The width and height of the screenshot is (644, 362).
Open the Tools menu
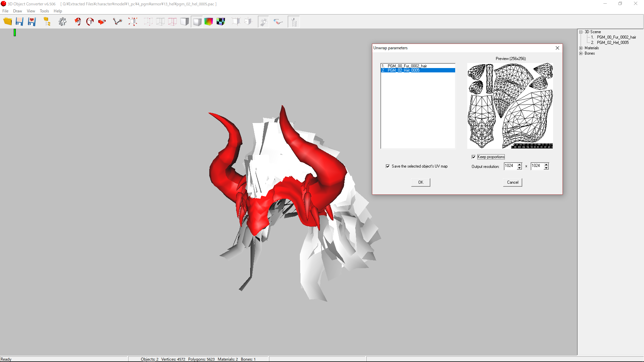[x=44, y=11]
